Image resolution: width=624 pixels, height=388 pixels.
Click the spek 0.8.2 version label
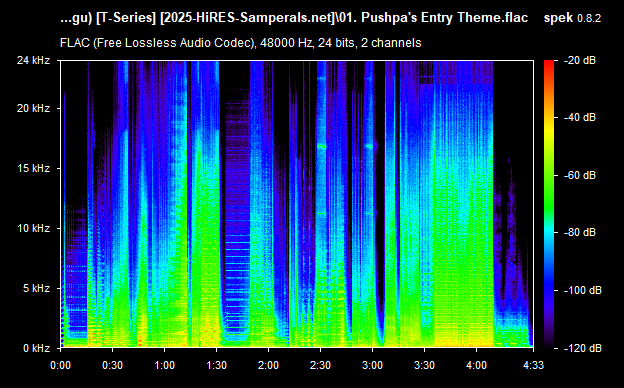pyautogui.click(x=572, y=18)
